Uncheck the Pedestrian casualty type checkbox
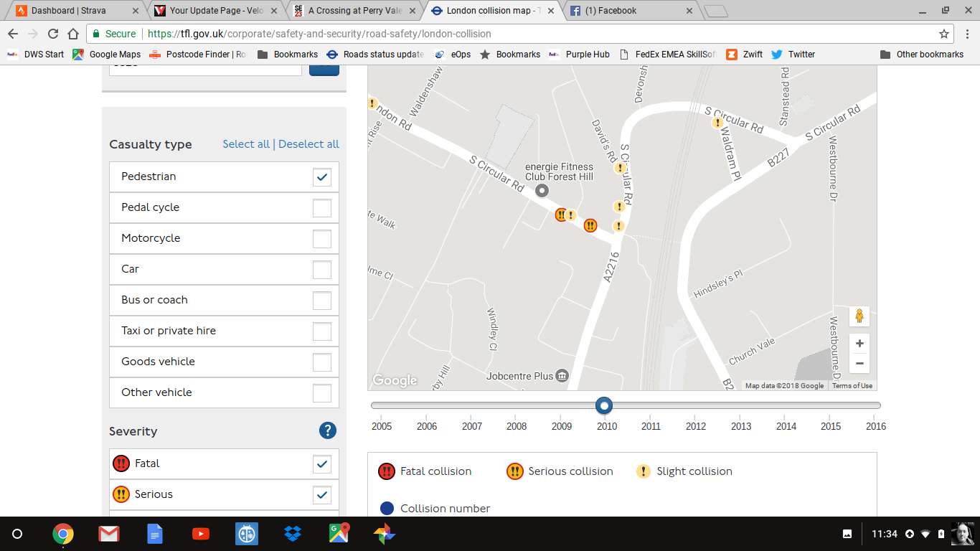 [x=322, y=176]
